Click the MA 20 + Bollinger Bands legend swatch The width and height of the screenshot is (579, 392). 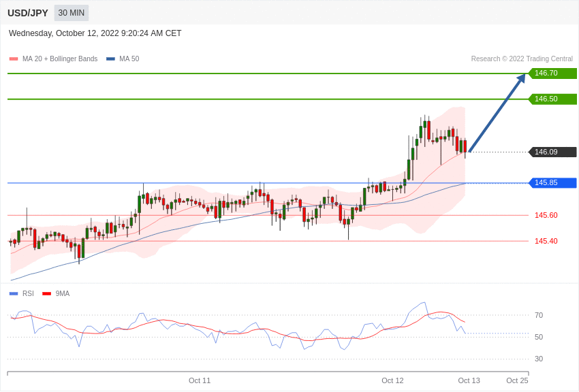pos(14,59)
